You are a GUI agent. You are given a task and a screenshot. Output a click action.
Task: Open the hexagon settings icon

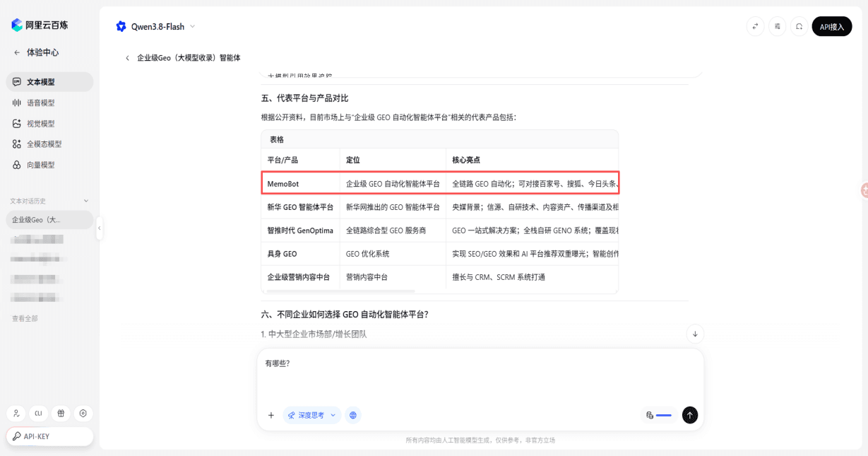click(x=83, y=414)
